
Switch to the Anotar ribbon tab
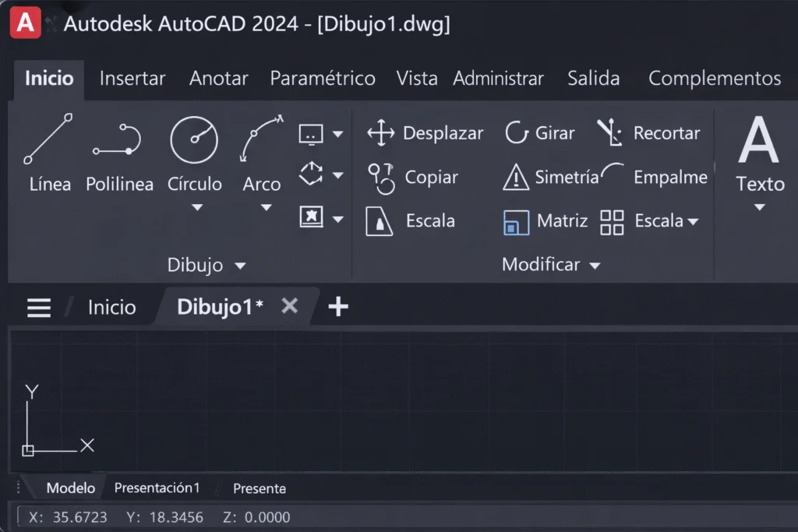point(217,78)
